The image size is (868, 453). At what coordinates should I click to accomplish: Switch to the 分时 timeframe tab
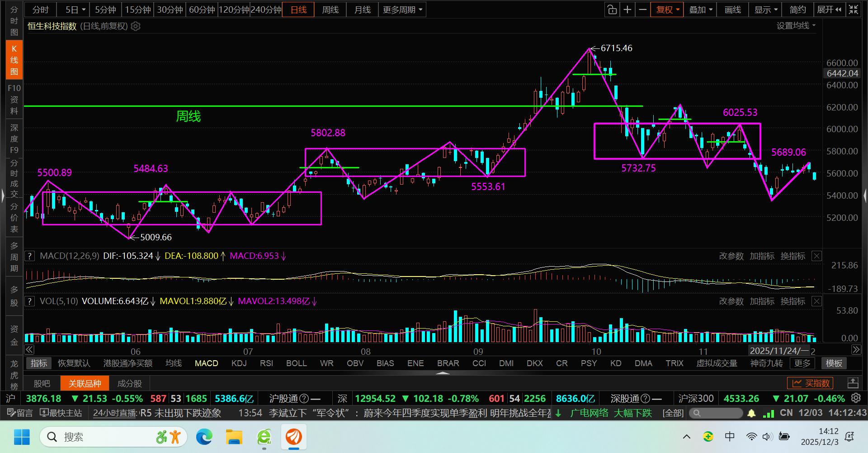coord(40,10)
